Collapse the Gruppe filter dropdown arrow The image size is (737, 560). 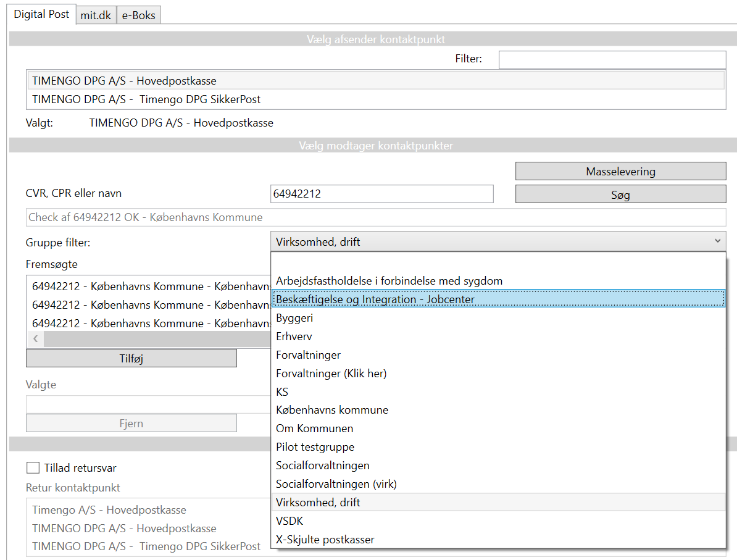coord(717,241)
